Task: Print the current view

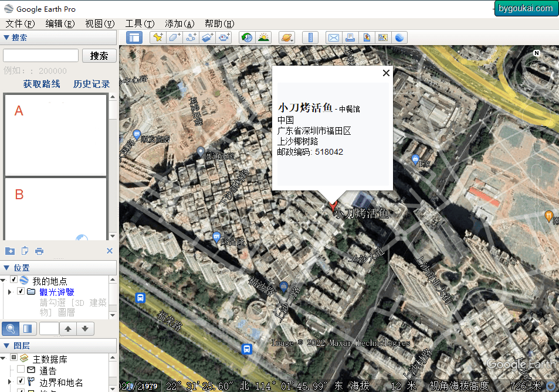Action: [x=350, y=38]
